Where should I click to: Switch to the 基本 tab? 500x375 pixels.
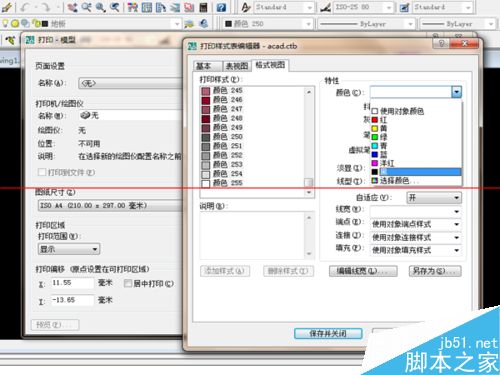207,66
